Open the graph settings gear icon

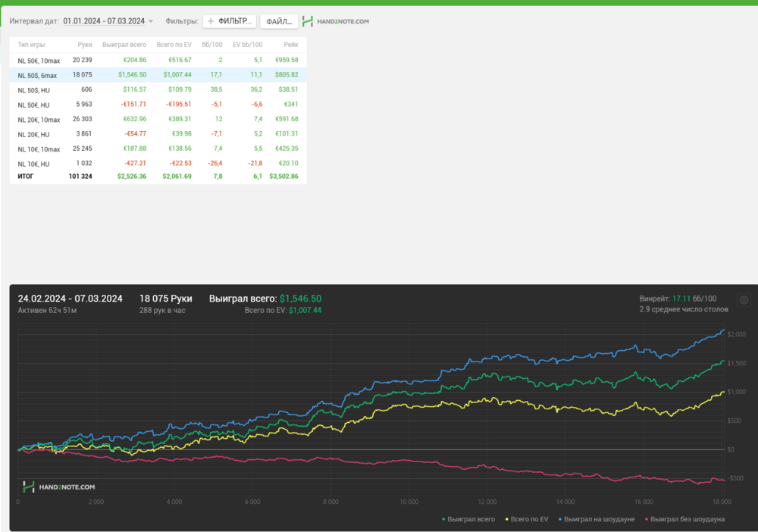[744, 300]
